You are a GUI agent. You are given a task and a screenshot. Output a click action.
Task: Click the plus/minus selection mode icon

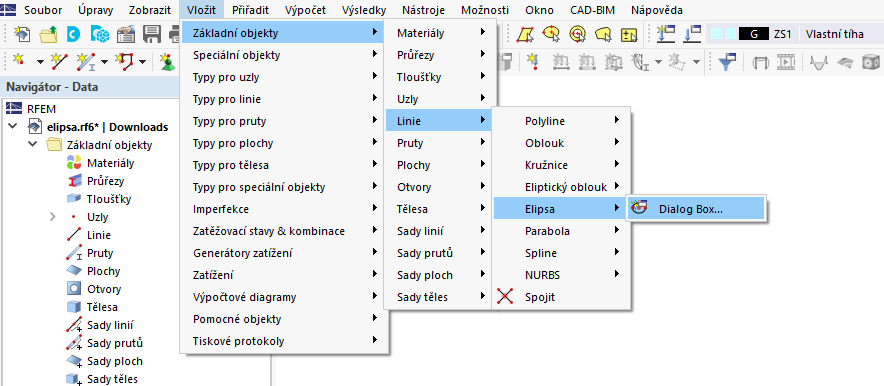[x=628, y=35]
